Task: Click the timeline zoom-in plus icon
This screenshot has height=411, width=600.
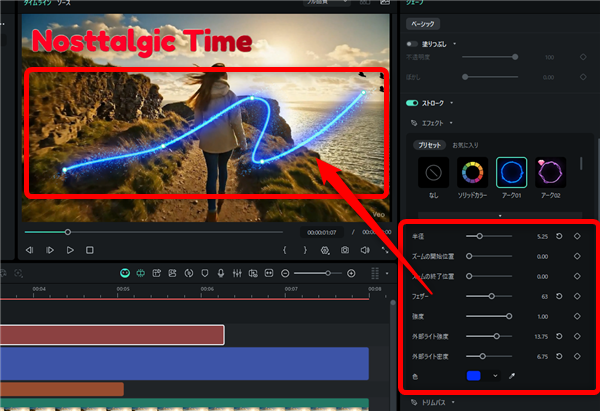Action: coord(351,273)
